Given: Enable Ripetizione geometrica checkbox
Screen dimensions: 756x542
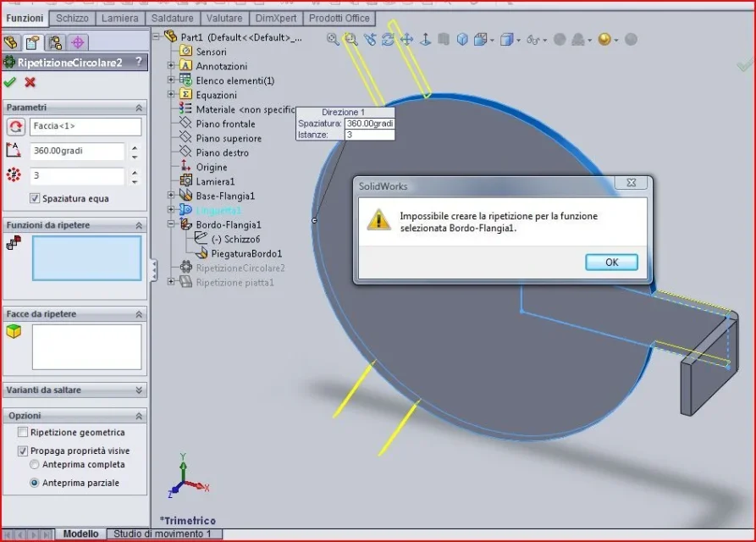Looking at the screenshot, I should point(23,432).
